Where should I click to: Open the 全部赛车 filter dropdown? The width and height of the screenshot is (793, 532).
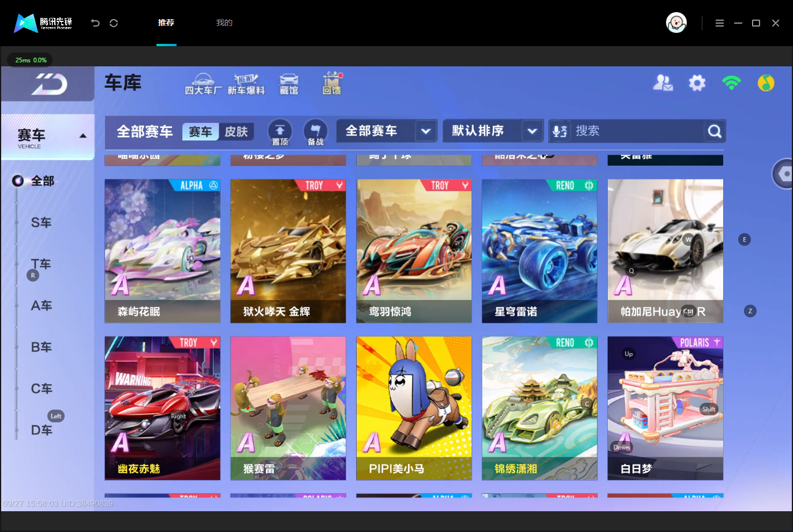(387, 131)
